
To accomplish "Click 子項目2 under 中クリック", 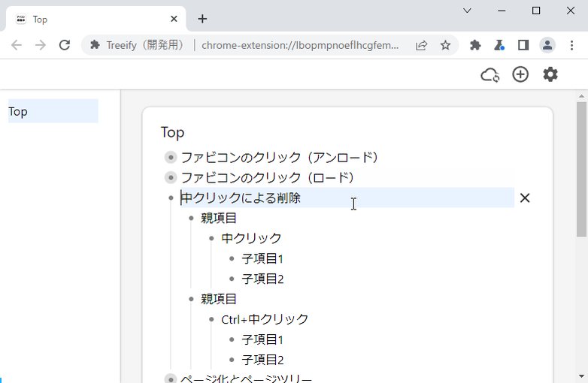I will click(262, 279).
